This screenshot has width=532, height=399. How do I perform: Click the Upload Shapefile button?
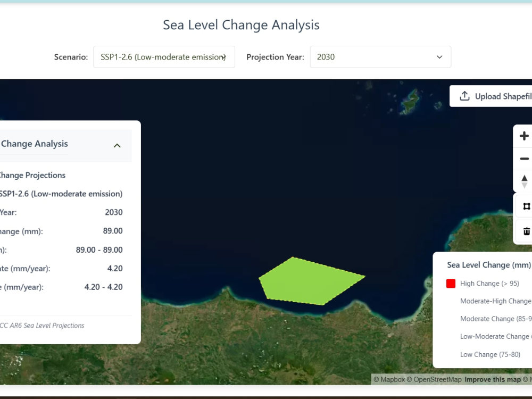(491, 96)
